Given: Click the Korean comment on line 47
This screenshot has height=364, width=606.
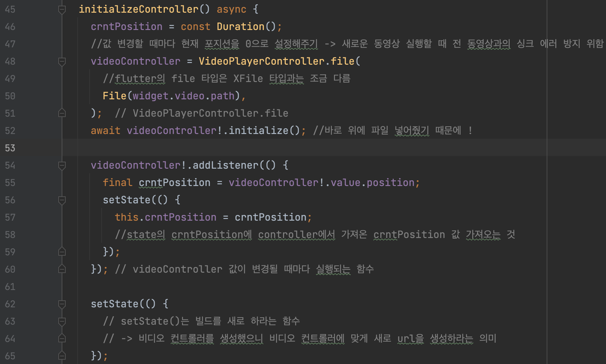Looking at the screenshot, I should pos(347,44).
